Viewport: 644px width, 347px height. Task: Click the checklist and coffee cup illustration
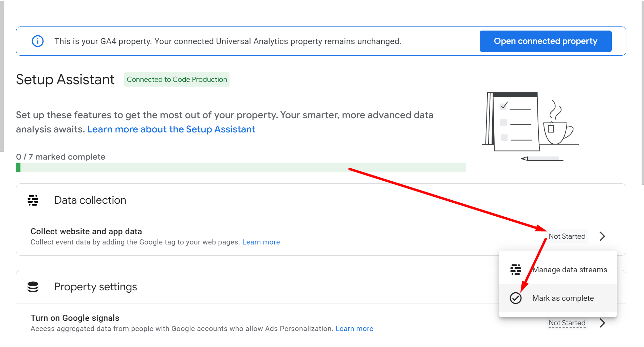[530, 126]
